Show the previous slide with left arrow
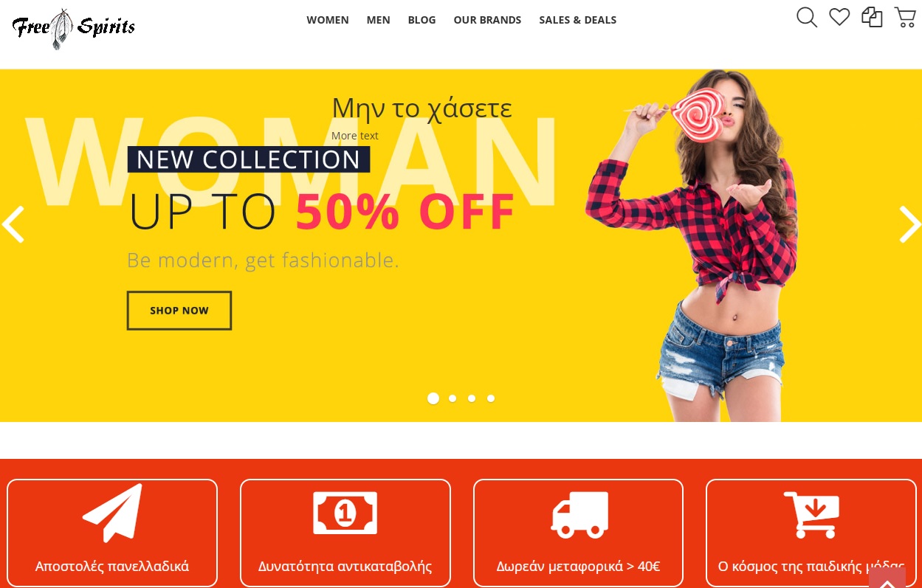 click(13, 224)
